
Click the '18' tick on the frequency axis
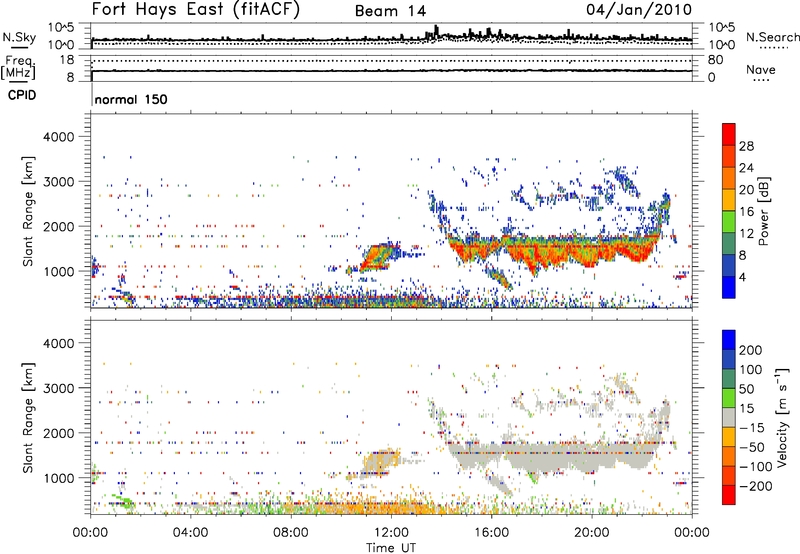[67, 60]
